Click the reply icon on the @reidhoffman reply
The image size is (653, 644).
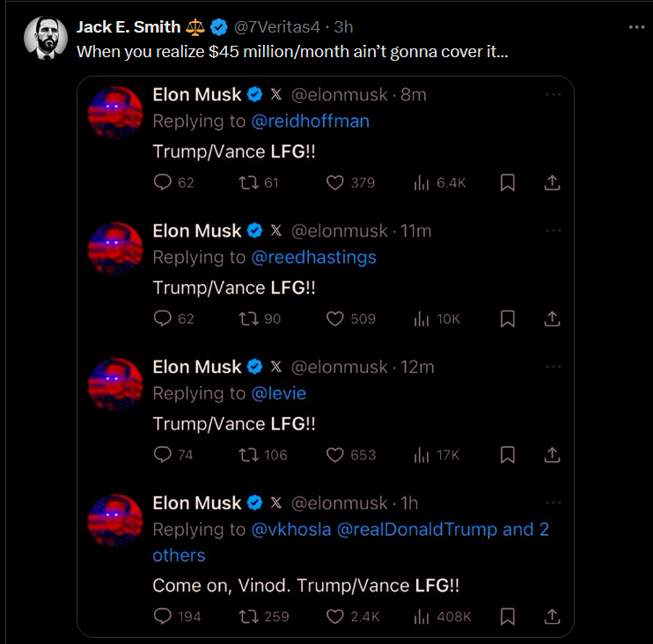coord(162,182)
